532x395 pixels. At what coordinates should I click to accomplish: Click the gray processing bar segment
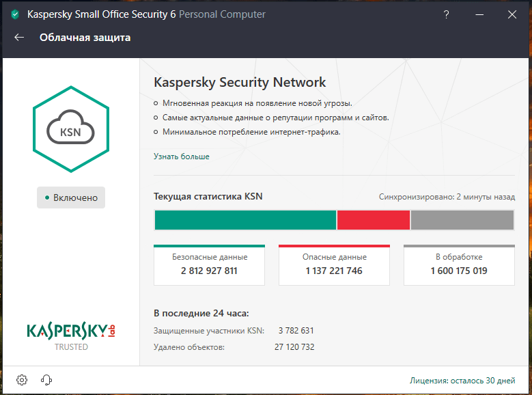pos(462,220)
